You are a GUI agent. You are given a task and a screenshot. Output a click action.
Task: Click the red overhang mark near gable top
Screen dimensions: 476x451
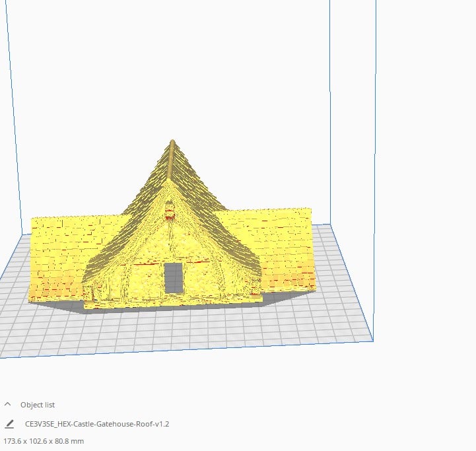pos(171,213)
